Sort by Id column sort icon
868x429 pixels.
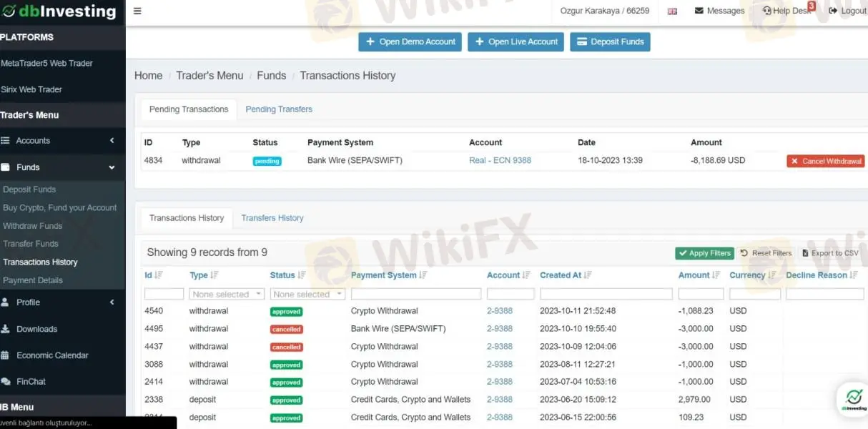click(x=159, y=275)
